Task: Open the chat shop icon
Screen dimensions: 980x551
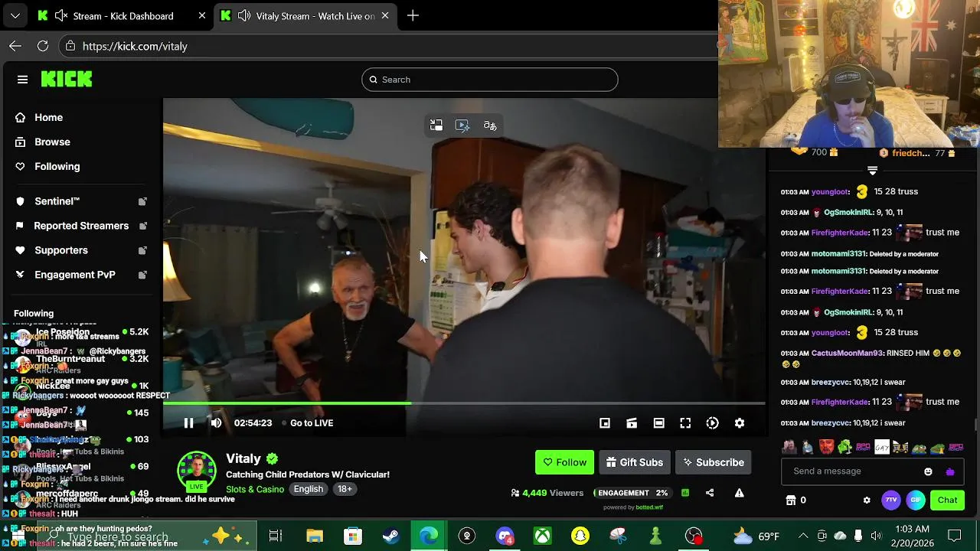Action: tap(791, 500)
